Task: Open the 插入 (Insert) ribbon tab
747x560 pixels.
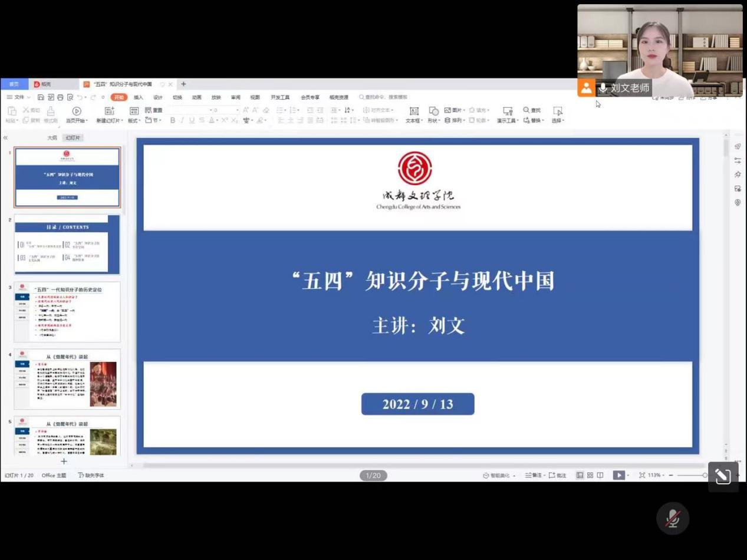Action: [139, 97]
